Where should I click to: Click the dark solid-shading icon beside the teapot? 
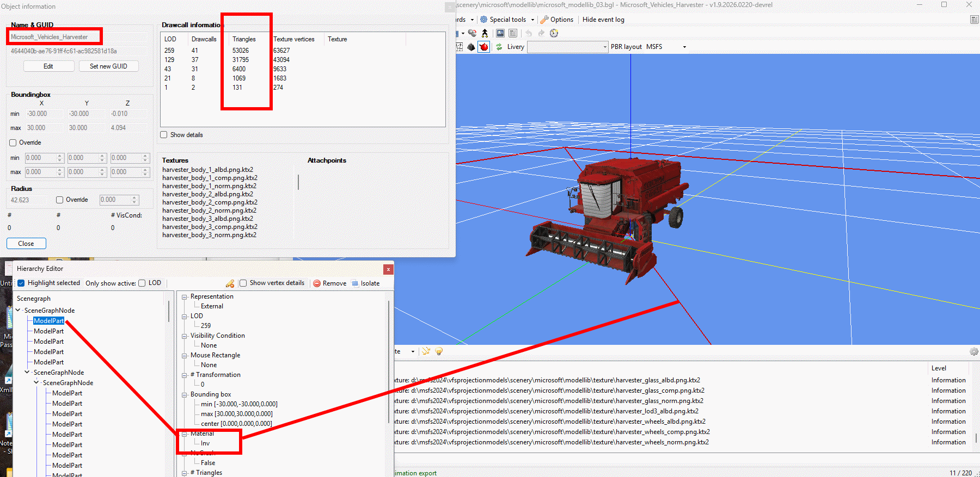click(x=471, y=47)
